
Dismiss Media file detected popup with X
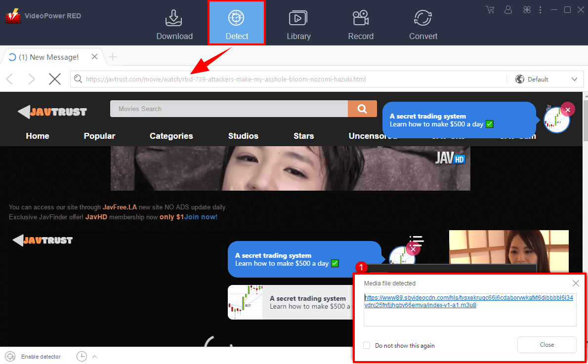coord(576,283)
